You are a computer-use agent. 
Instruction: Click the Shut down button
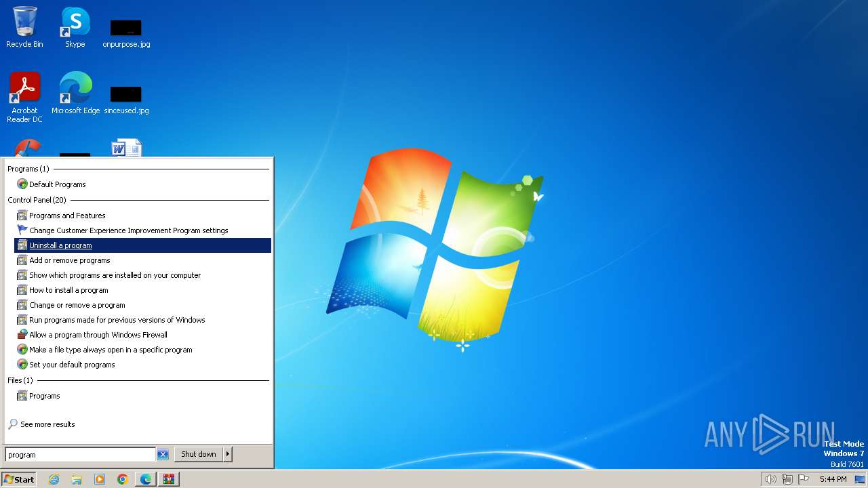(x=199, y=454)
